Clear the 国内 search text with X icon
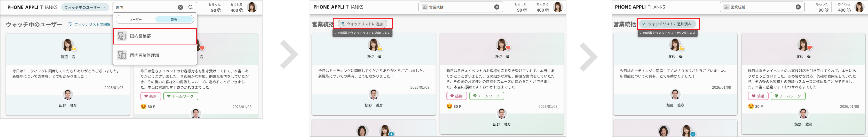 click(x=181, y=7)
